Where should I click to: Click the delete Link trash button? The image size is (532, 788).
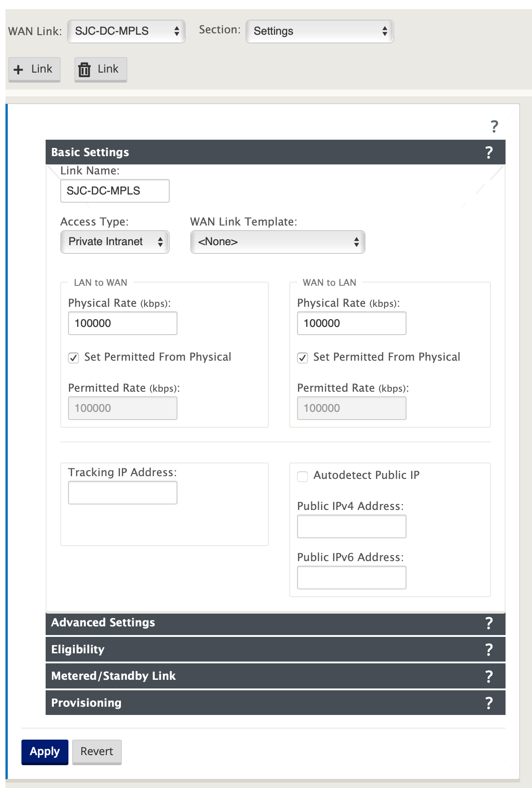[101, 69]
